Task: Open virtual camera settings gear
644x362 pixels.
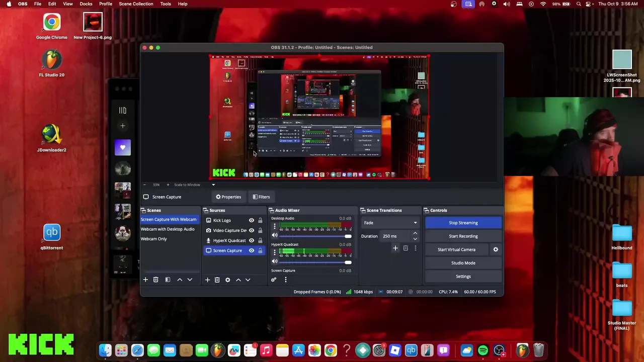Action: click(x=496, y=249)
